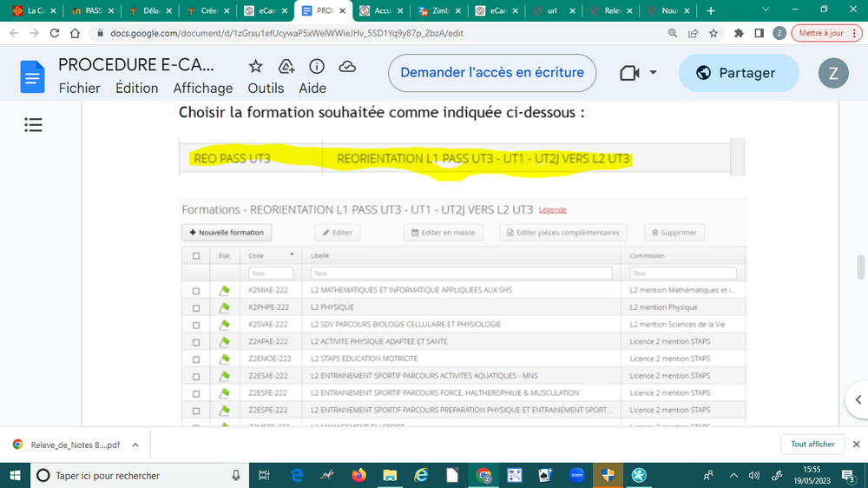This screenshot has height=488, width=868.
Task: Reload the page in Chrome
Action: pos(54,33)
